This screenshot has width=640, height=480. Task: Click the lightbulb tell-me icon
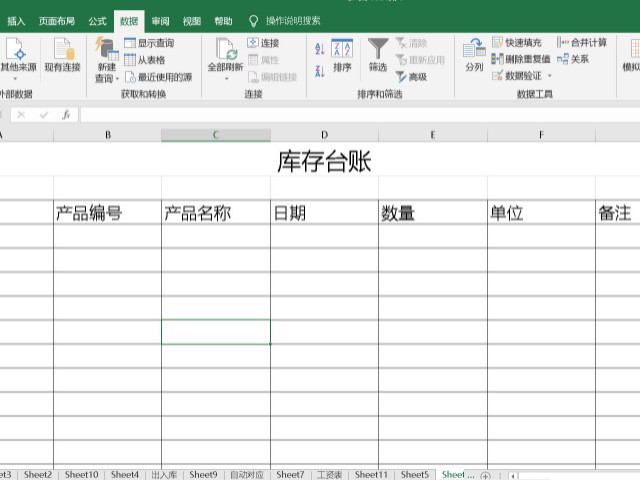click(253, 21)
